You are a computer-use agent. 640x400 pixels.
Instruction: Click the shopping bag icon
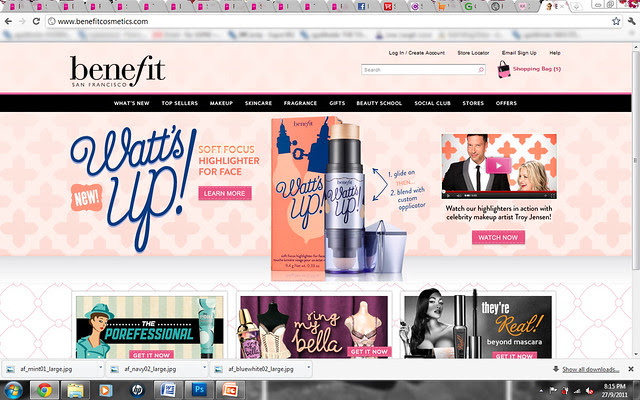point(504,69)
